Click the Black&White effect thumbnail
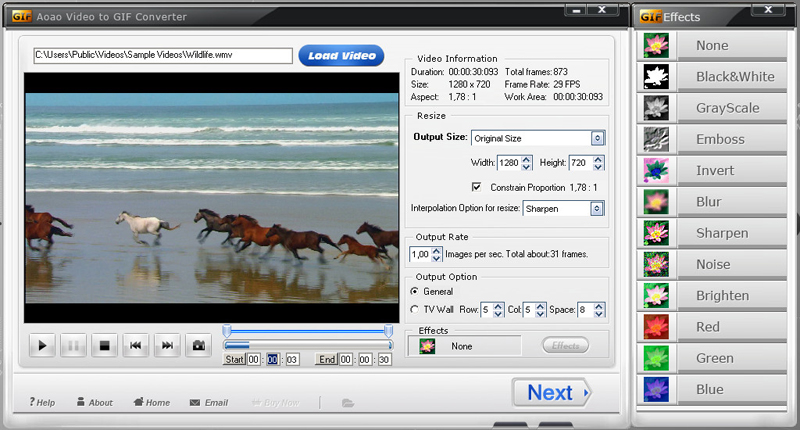The height and width of the screenshot is (430, 800). click(x=656, y=77)
